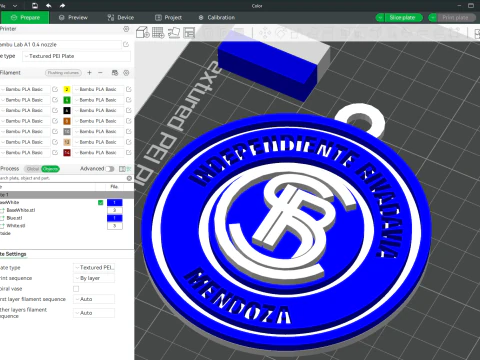The image size is (480, 360).
Task: Open Other layers filament sequence dropdown
Action: click(94, 313)
